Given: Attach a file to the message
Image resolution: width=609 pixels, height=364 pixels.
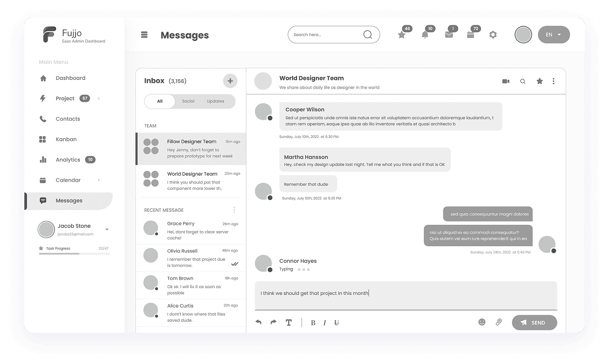Looking at the screenshot, I should click(x=498, y=322).
